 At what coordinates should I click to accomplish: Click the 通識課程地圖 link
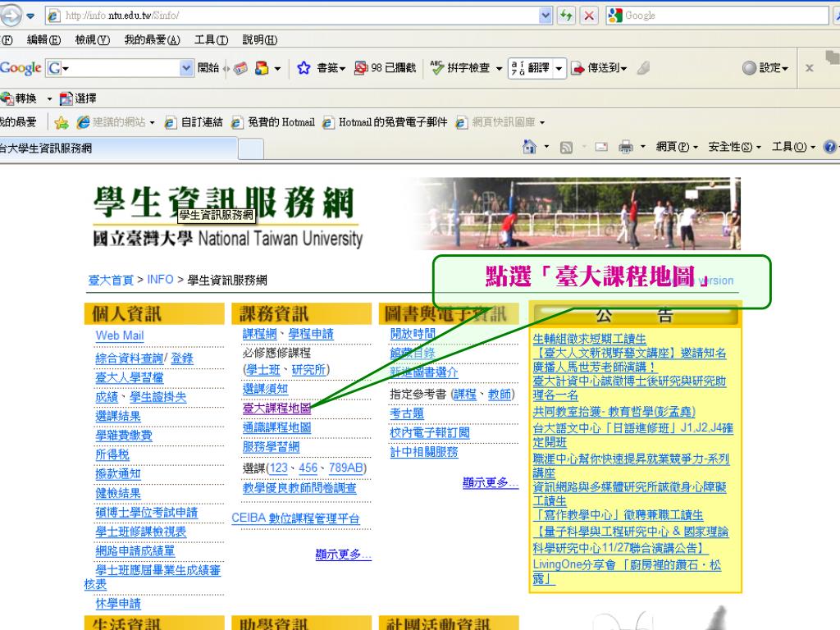pyautogui.click(x=276, y=427)
